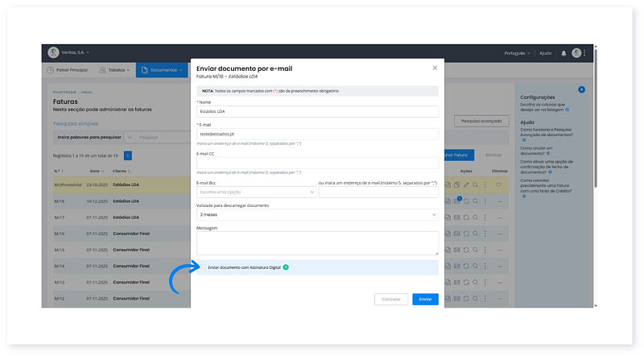Click the refresh icon in the M/14 row
Screen dimensions: 644x356
[x=466, y=266]
